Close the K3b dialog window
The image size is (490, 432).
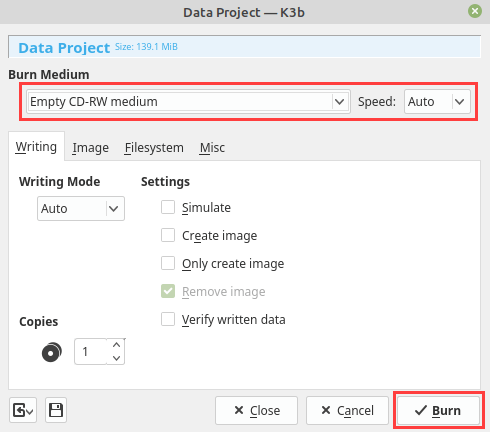(475, 11)
